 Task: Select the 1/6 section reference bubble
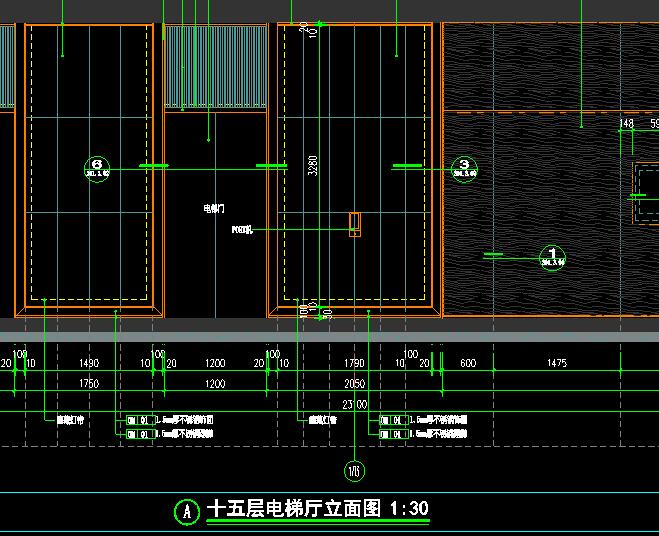click(354, 470)
